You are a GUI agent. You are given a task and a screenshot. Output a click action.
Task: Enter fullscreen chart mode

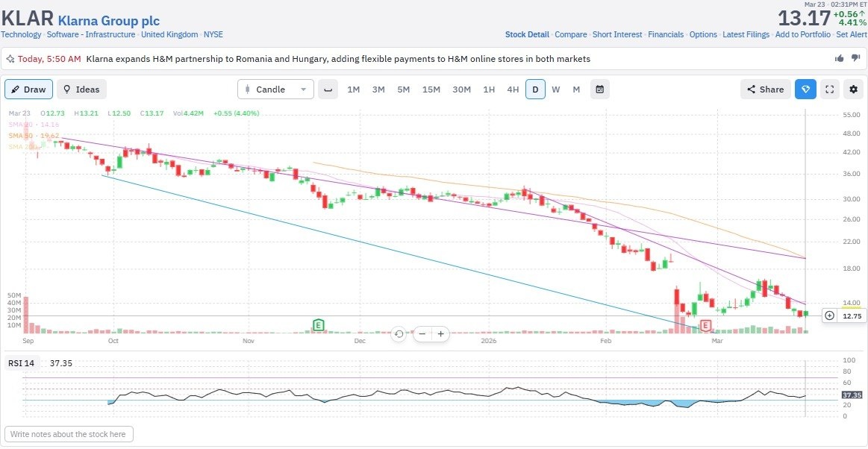[x=829, y=89]
